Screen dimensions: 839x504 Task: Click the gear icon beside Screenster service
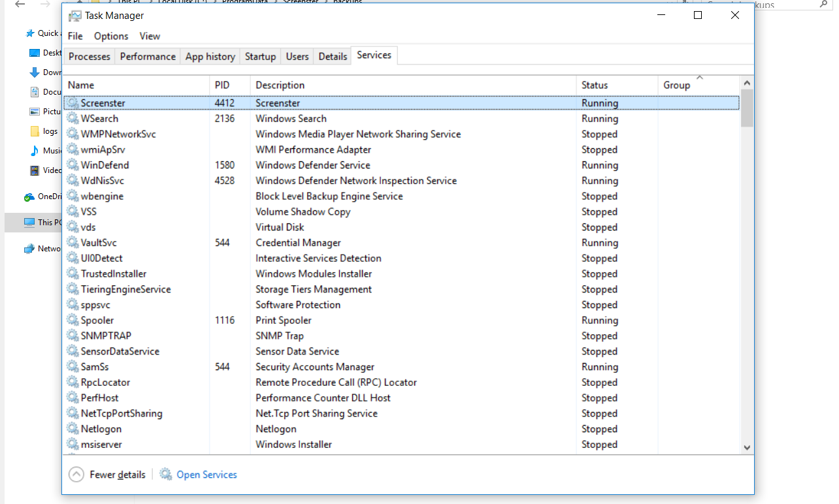tap(73, 103)
